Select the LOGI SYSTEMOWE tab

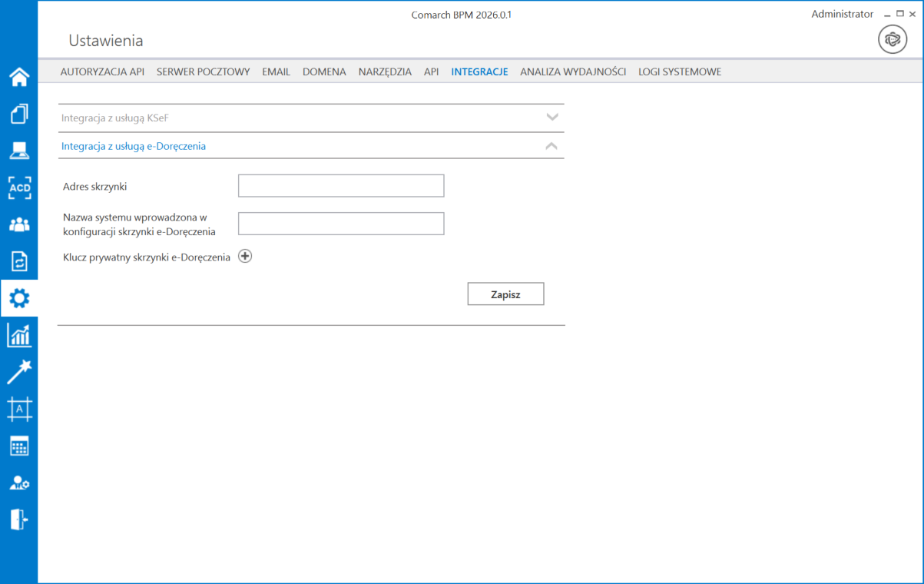click(679, 71)
